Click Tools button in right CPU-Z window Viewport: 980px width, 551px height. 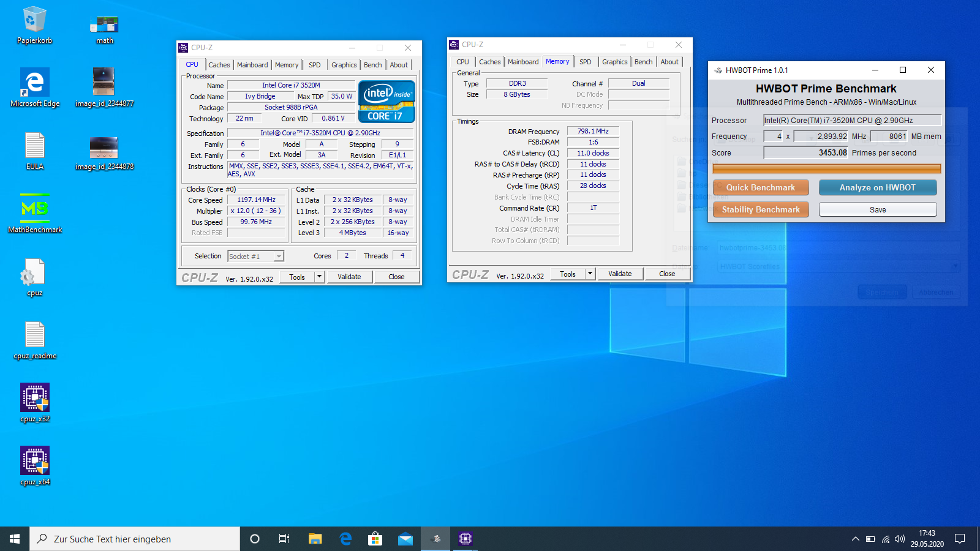pyautogui.click(x=568, y=274)
